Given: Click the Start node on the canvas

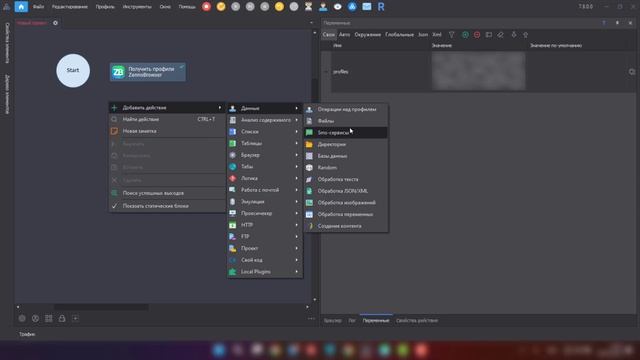Looking at the screenshot, I should tap(73, 70).
